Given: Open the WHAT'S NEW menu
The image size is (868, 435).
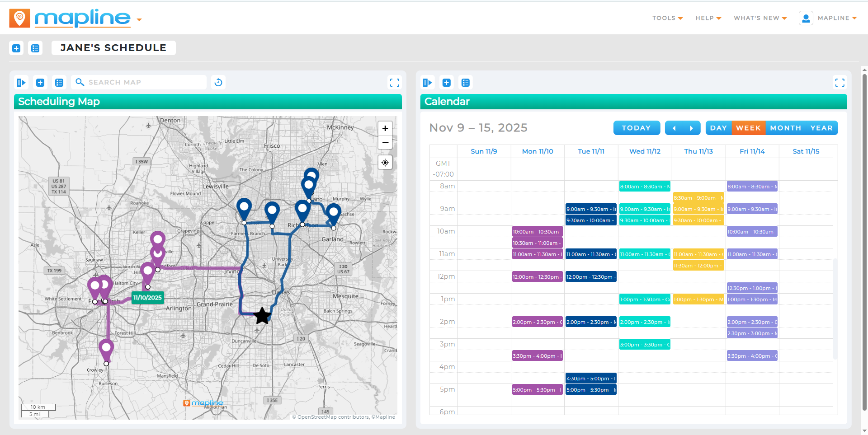Looking at the screenshot, I should point(759,18).
